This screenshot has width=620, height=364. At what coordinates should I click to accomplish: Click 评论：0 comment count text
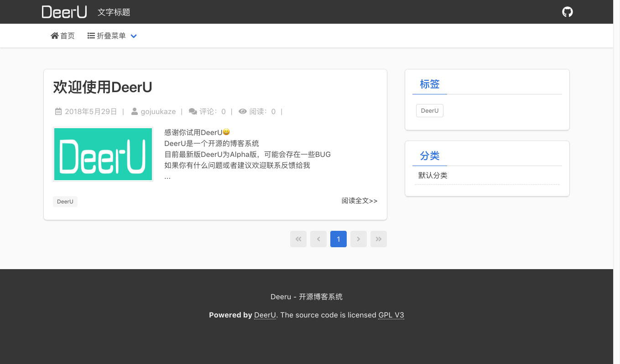coord(213,111)
